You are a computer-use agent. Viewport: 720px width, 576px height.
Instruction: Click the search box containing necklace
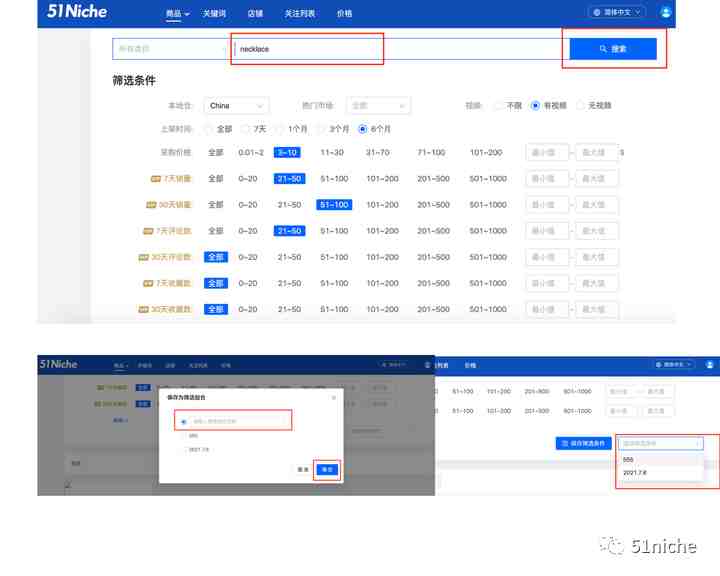[399, 49]
